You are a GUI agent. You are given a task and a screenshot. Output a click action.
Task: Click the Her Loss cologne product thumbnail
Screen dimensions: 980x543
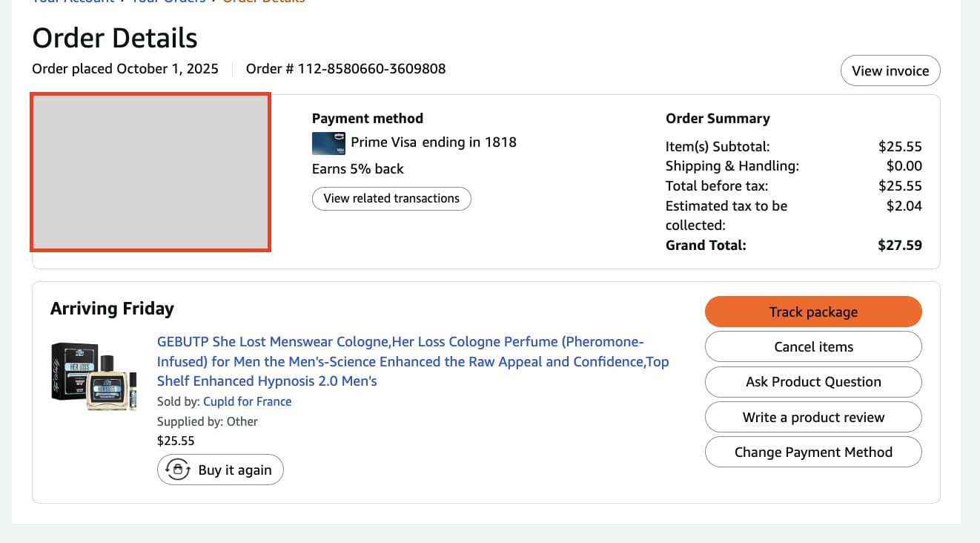pos(94,376)
